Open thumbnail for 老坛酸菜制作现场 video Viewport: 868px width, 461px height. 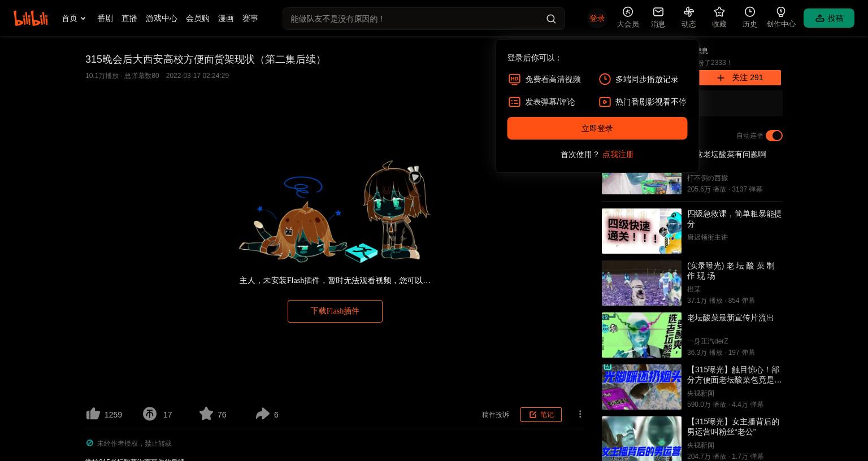641,283
